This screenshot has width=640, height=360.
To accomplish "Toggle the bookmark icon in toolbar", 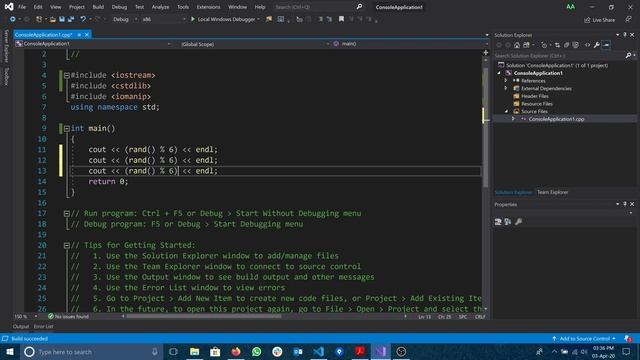I will tap(341, 19).
